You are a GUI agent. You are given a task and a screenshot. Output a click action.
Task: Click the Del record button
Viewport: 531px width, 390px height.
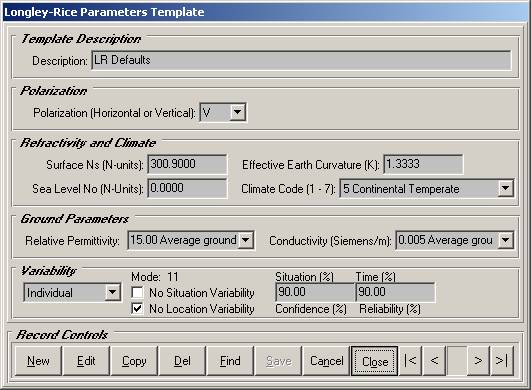(182, 361)
